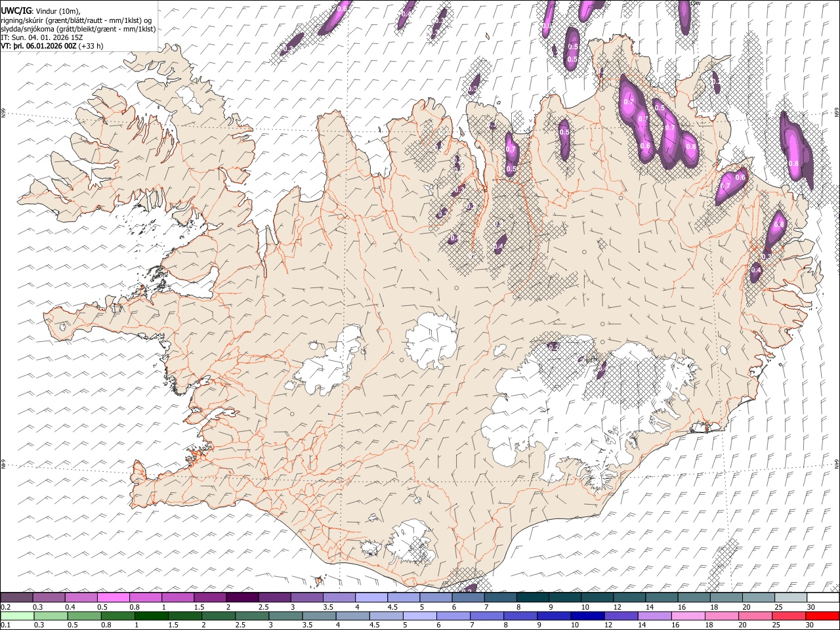Click the '4.5' label in the top legend row

point(392,607)
